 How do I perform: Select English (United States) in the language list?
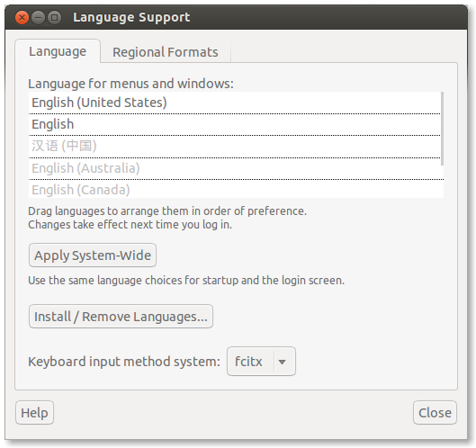(234, 103)
